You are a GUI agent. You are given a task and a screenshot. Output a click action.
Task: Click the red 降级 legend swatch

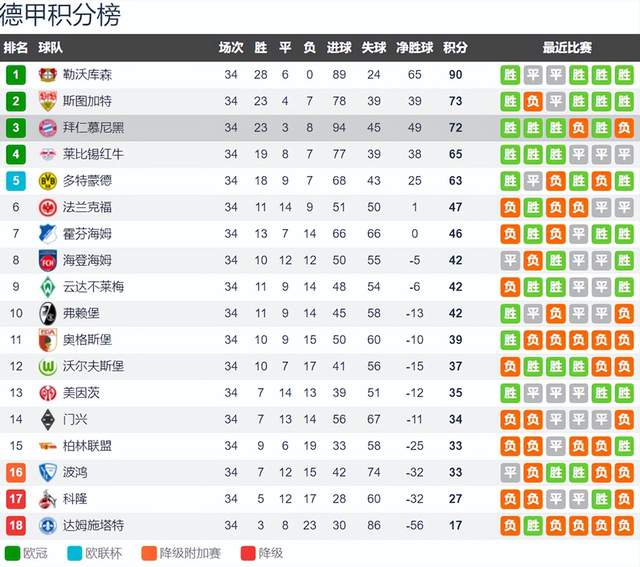tap(248, 554)
